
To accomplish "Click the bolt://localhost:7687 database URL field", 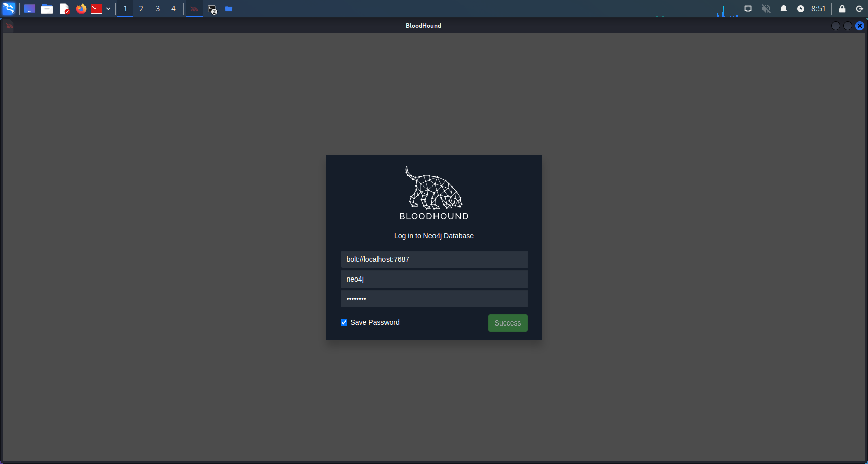I will [x=434, y=259].
